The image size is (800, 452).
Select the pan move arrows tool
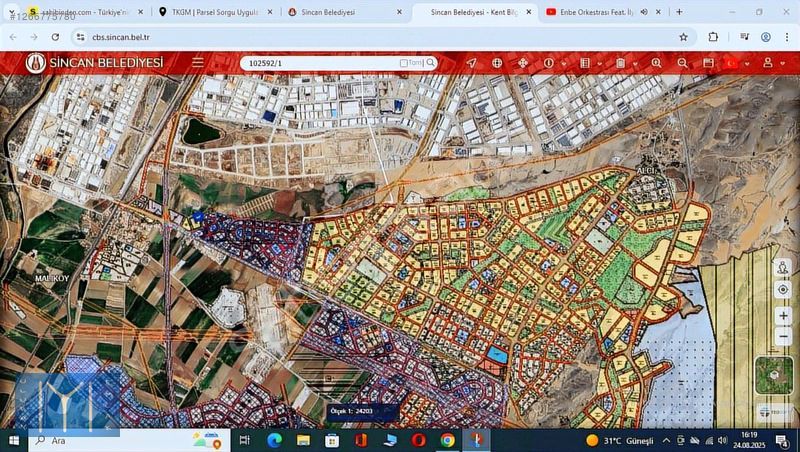pos(522,63)
